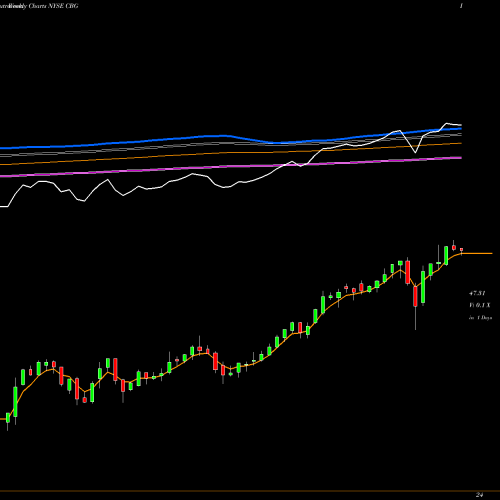Click the red candle with the longest lower wick
This screenshot has height=500, width=500.
tap(415, 296)
